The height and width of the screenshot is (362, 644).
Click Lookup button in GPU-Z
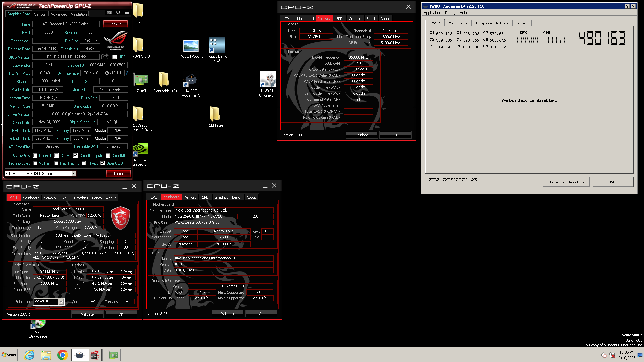[x=115, y=24]
